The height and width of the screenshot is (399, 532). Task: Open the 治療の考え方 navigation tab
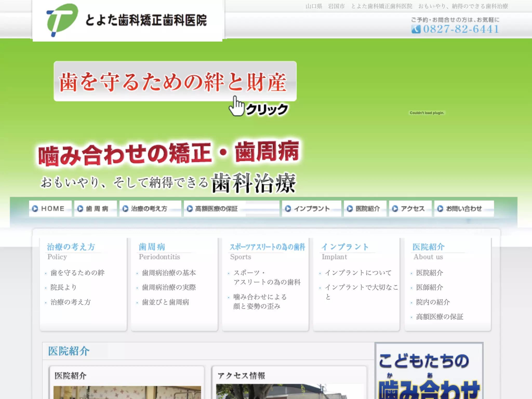pos(150,209)
